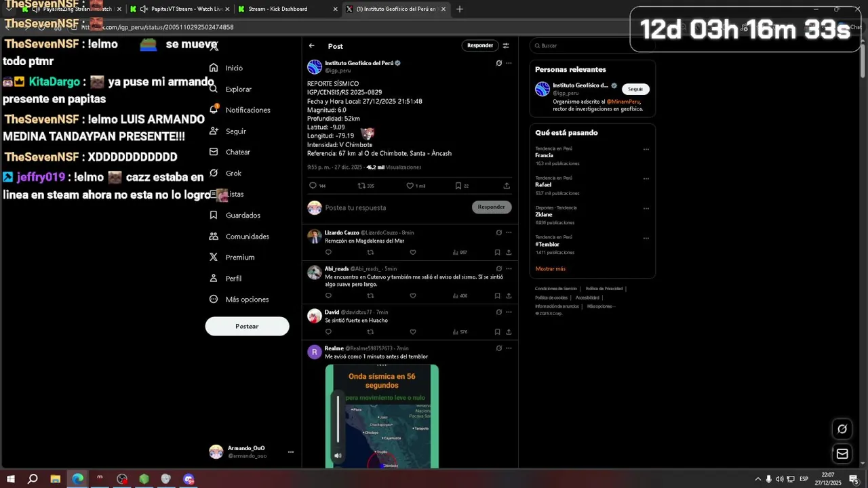
Task: Open Seguir item in sidebar
Action: coord(228,131)
